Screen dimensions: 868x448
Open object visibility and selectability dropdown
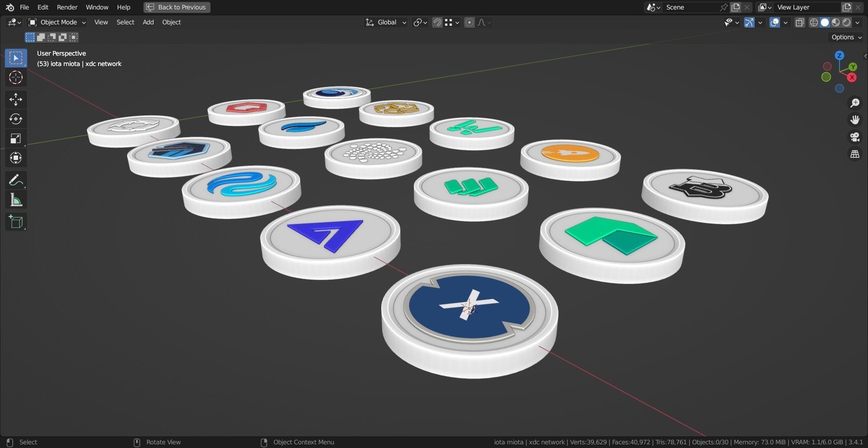click(x=731, y=22)
